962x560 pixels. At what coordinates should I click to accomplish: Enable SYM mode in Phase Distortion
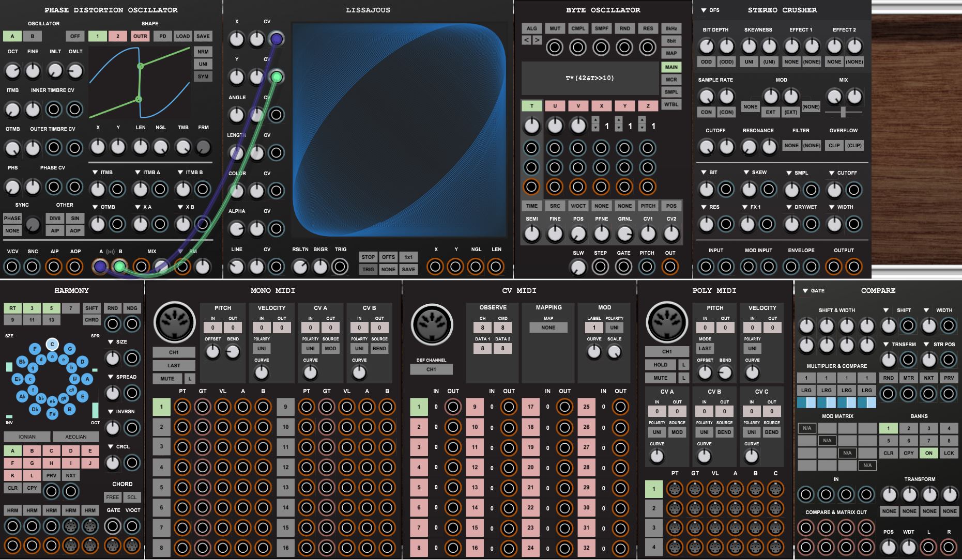pyautogui.click(x=203, y=76)
